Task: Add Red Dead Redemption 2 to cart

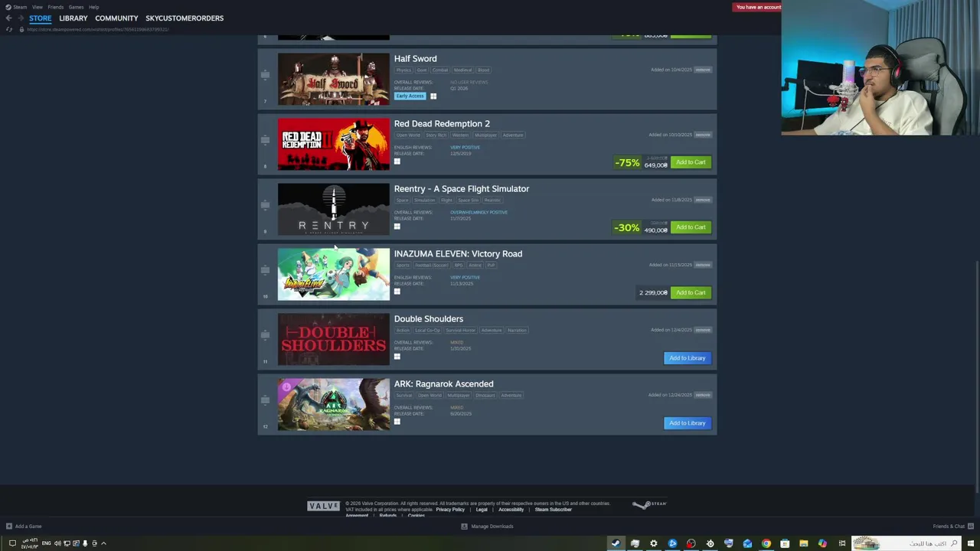Action: click(691, 162)
